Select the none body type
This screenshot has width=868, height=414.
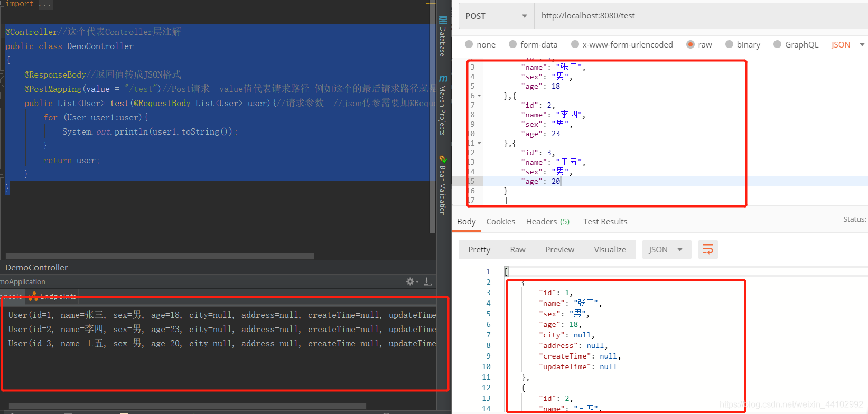(x=480, y=44)
